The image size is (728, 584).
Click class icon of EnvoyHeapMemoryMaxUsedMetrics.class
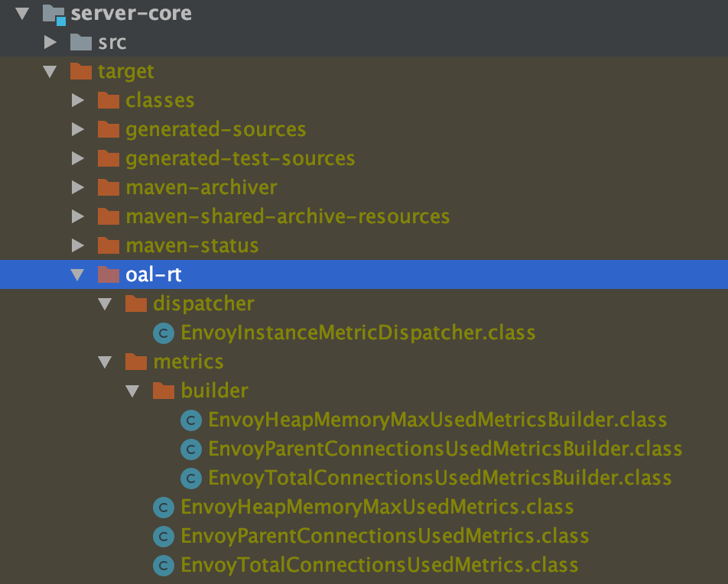[x=164, y=508]
